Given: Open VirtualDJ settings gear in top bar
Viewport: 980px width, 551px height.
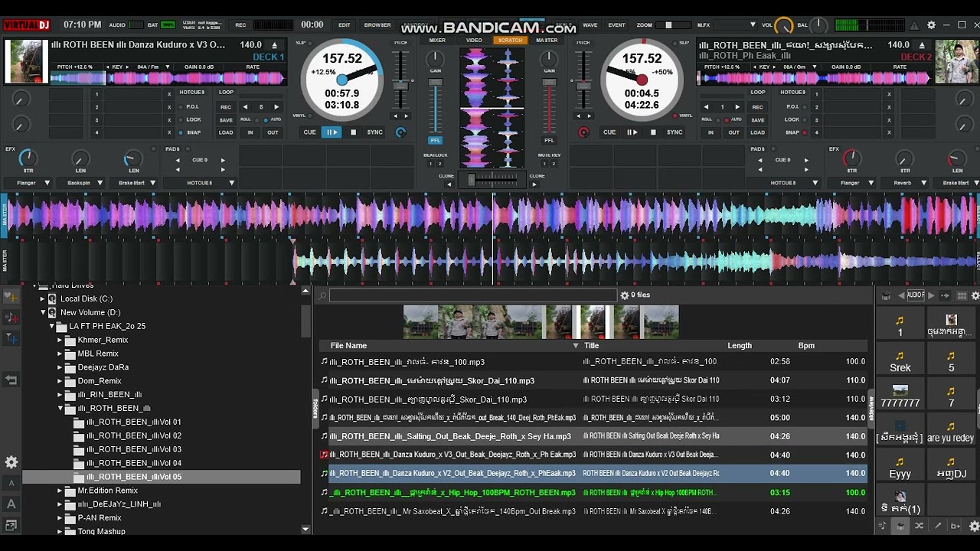Looking at the screenshot, I should [931, 25].
